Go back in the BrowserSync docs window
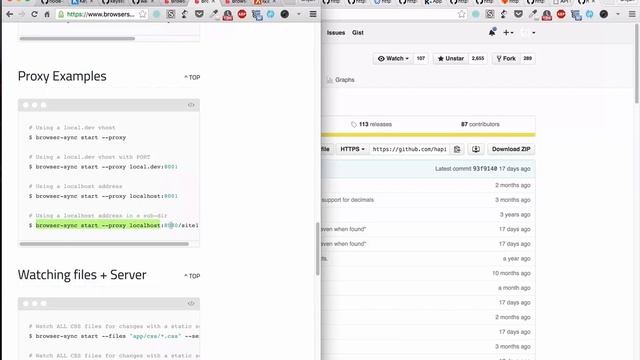Screen dimensions: 640x360 pyautogui.click(x=9, y=14)
